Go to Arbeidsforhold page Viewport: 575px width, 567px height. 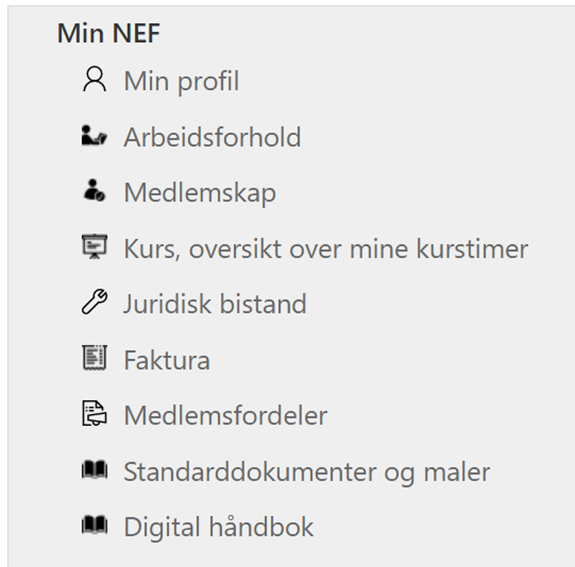[212, 137]
